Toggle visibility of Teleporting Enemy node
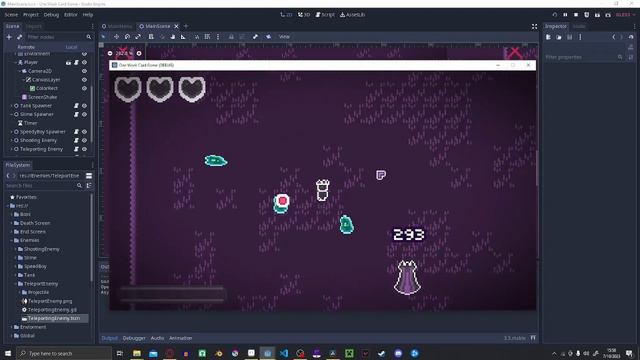This screenshot has height=360, width=640. click(84, 149)
